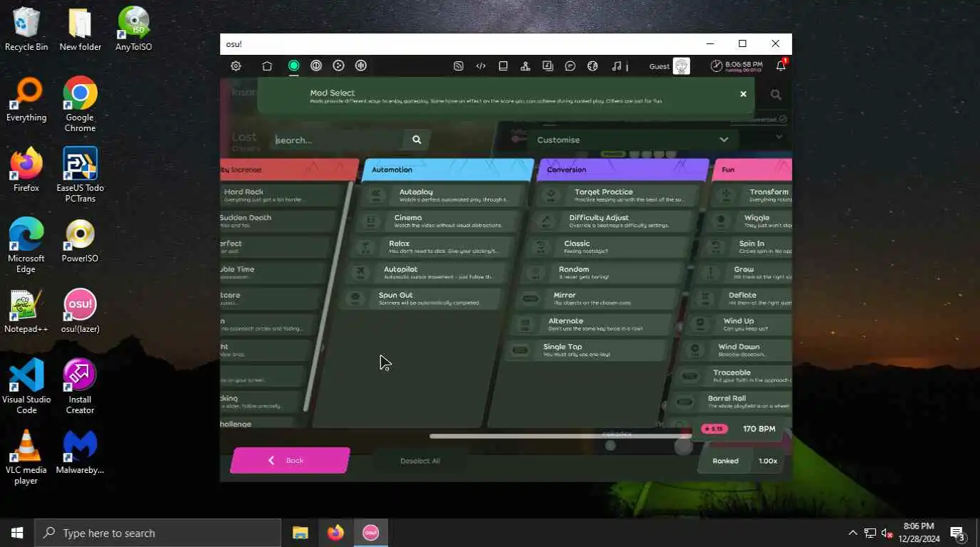Open the Notepad++ desktop icon

(26, 311)
